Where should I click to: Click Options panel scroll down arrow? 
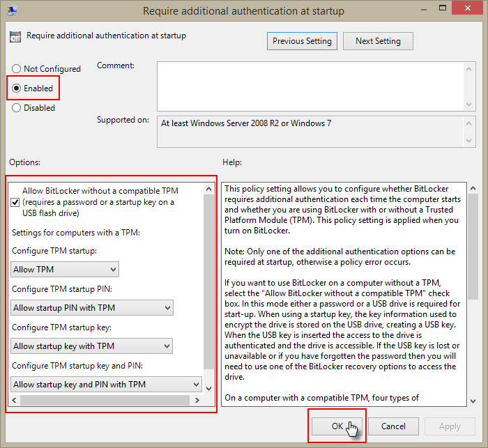(209, 389)
